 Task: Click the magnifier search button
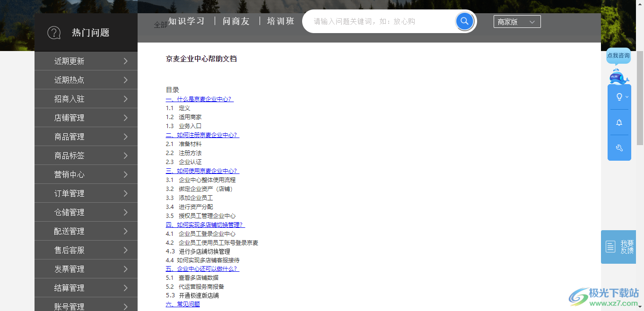click(x=465, y=21)
